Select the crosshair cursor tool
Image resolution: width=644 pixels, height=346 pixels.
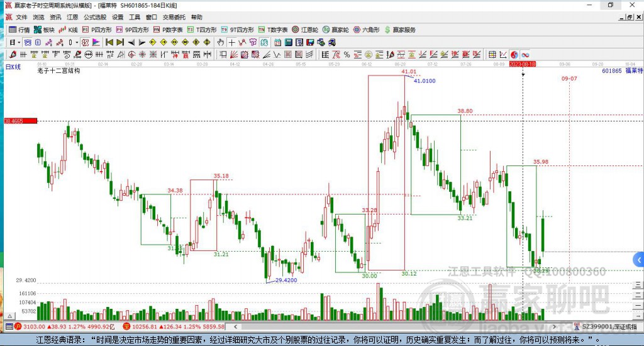[231, 42]
